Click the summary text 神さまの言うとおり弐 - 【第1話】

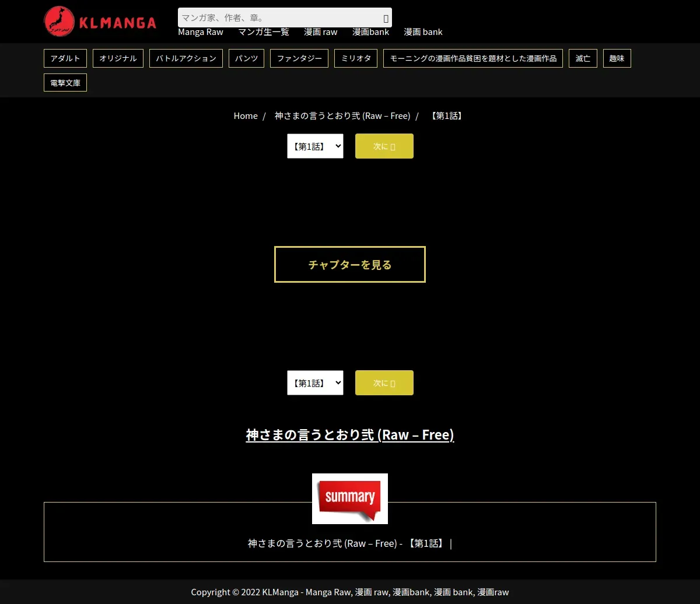(x=350, y=543)
